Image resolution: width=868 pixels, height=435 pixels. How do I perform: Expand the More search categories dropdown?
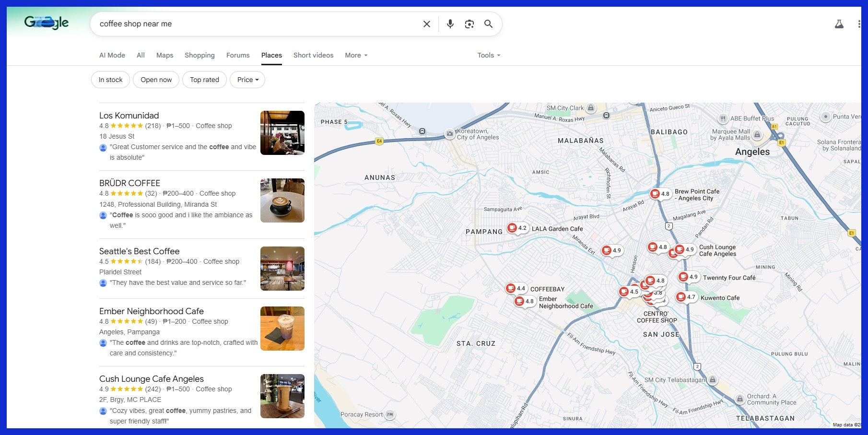point(355,55)
